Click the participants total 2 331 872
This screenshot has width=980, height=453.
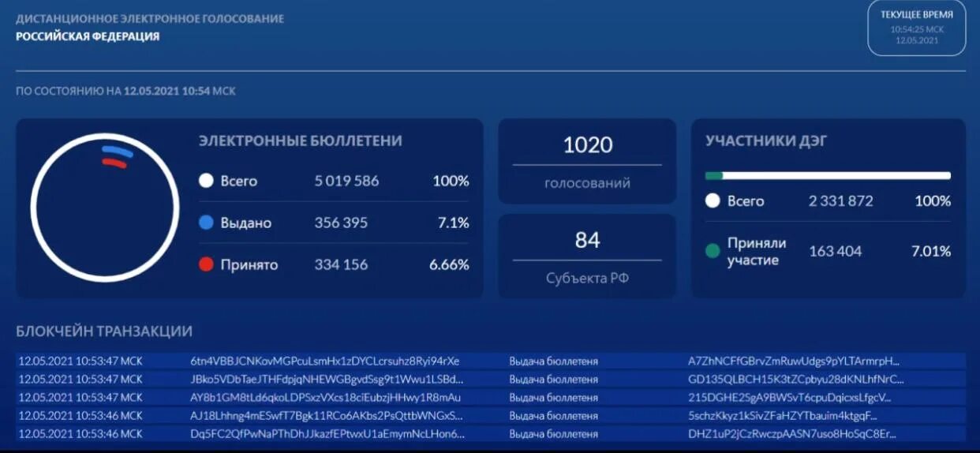[x=841, y=200]
